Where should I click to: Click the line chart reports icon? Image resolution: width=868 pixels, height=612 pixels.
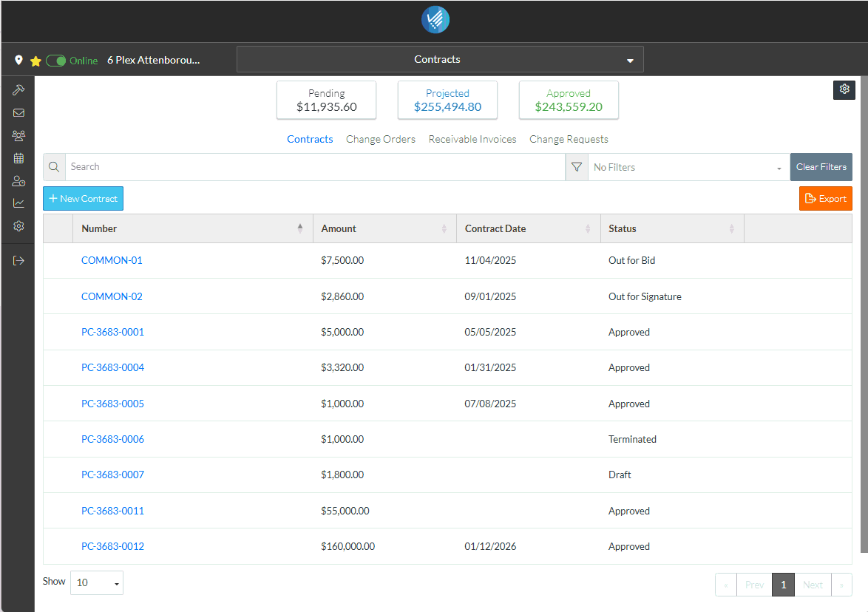pos(18,203)
